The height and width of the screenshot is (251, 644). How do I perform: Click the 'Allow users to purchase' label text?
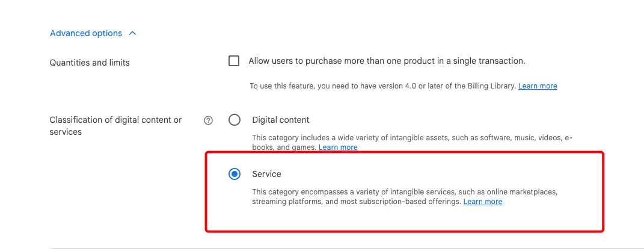387,61
